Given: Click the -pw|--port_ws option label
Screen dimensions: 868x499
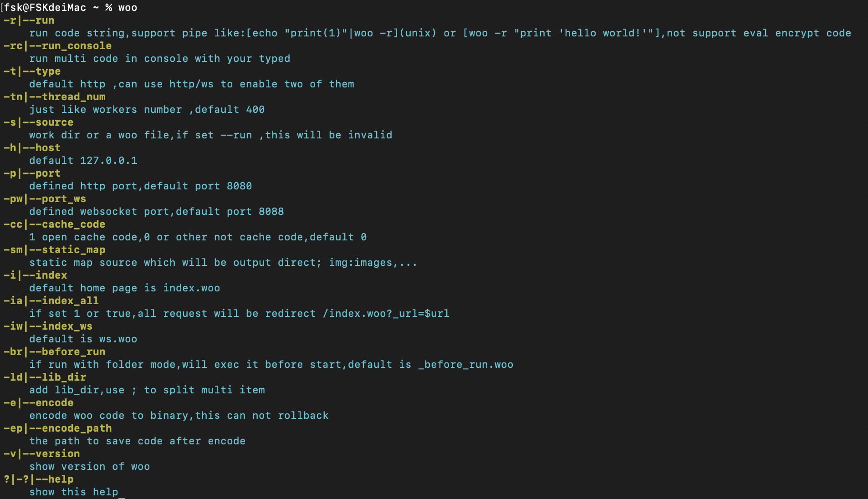Looking at the screenshot, I should tap(45, 199).
